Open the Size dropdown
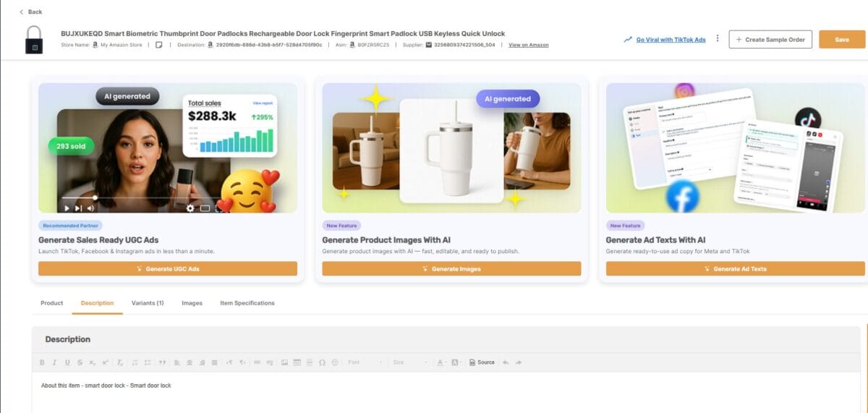 click(409, 362)
